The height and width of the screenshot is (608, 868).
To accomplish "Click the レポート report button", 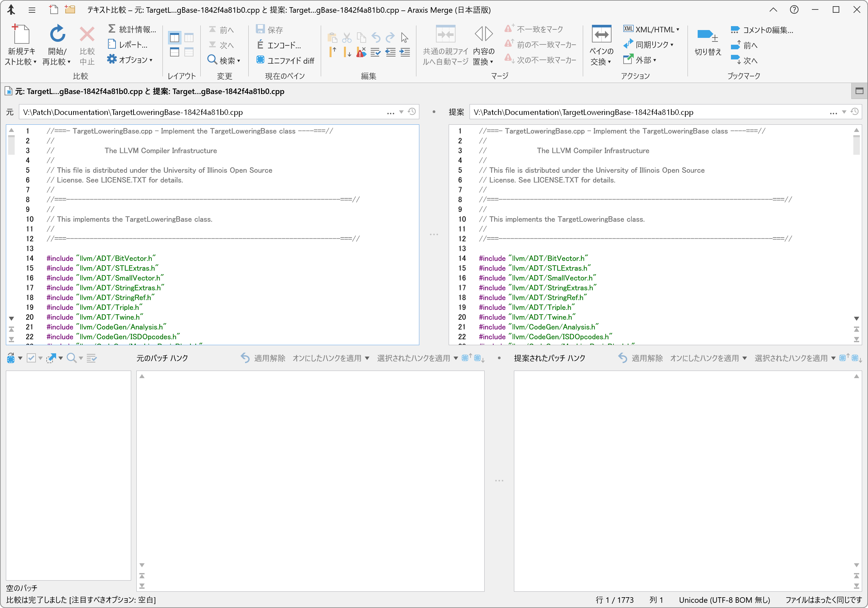I will pos(127,45).
